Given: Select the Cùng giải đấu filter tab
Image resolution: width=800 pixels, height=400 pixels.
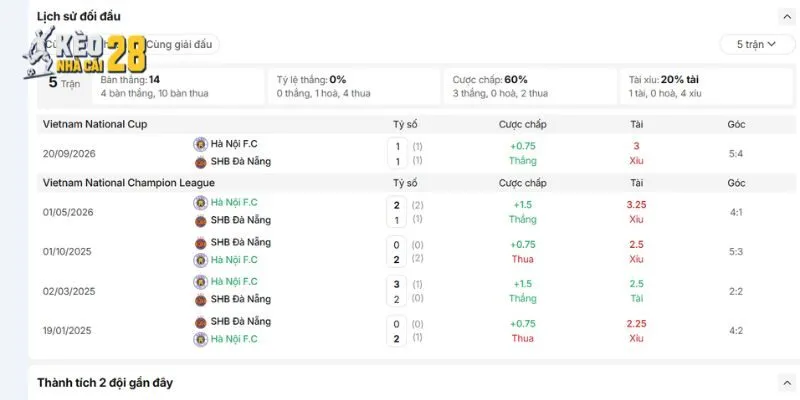Looking at the screenshot, I should coord(179,44).
